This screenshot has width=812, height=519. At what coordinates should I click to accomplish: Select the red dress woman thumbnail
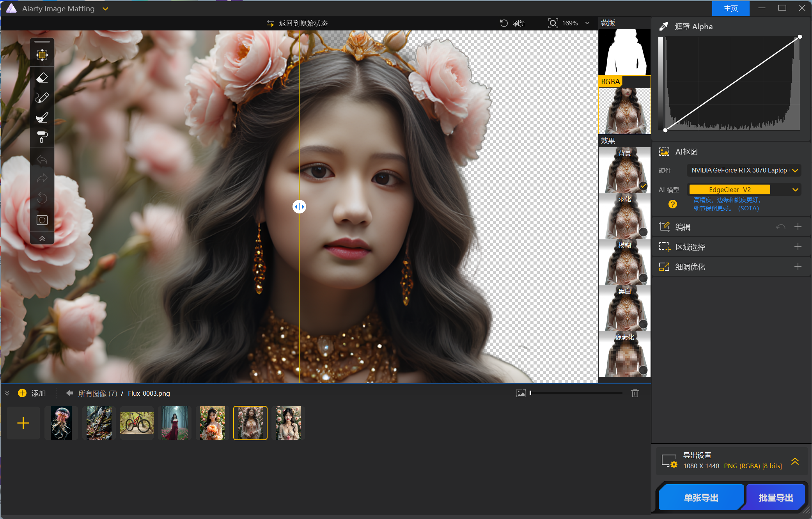pyautogui.click(x=175, y=423)
